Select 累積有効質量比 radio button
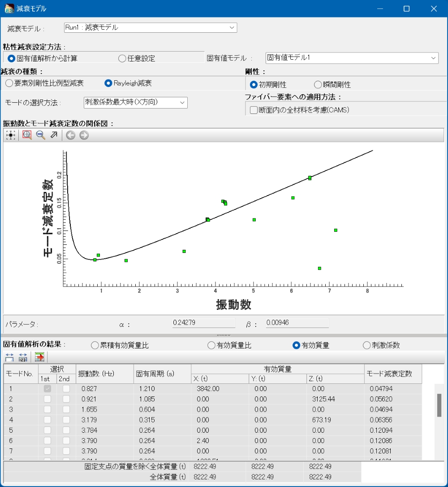 (x=95, y=345)
